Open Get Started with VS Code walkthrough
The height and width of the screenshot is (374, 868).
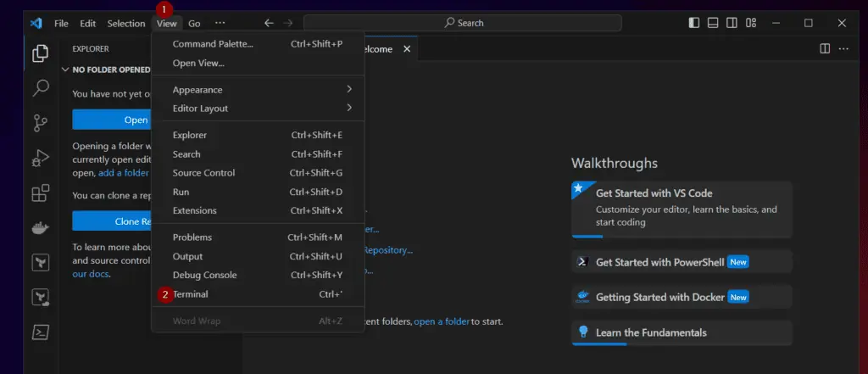[x=682, y=210]
